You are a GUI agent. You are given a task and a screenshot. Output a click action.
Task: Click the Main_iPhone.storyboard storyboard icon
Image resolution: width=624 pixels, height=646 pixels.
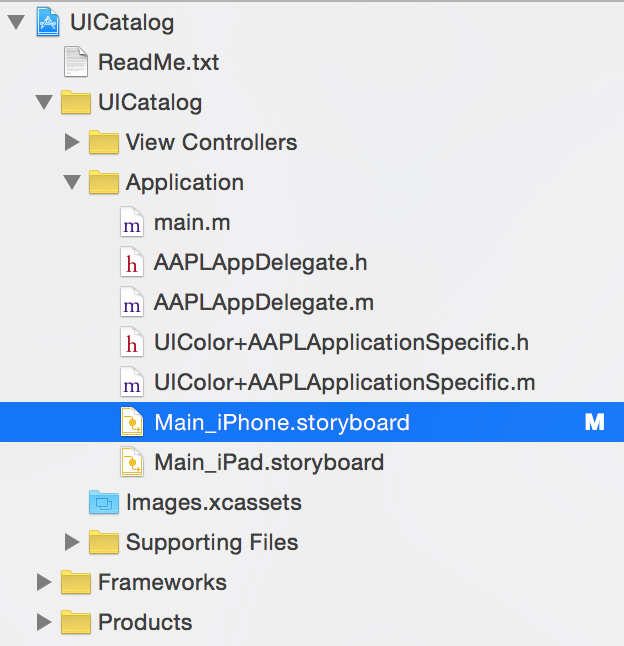click(132, 422)
